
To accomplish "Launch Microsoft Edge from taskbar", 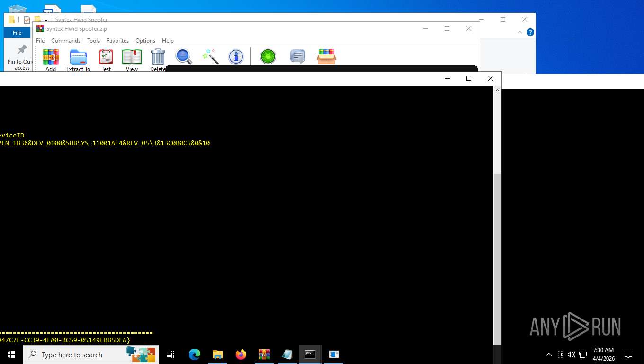I will 195,355.
